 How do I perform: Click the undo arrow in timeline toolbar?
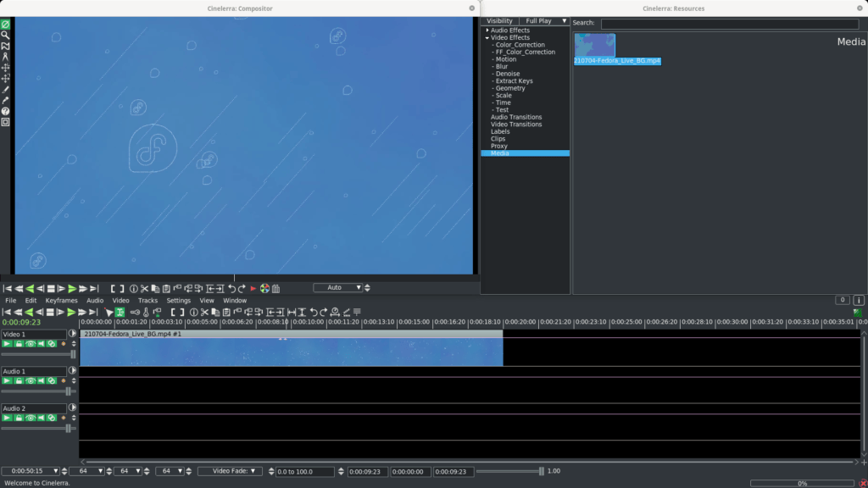313,313
